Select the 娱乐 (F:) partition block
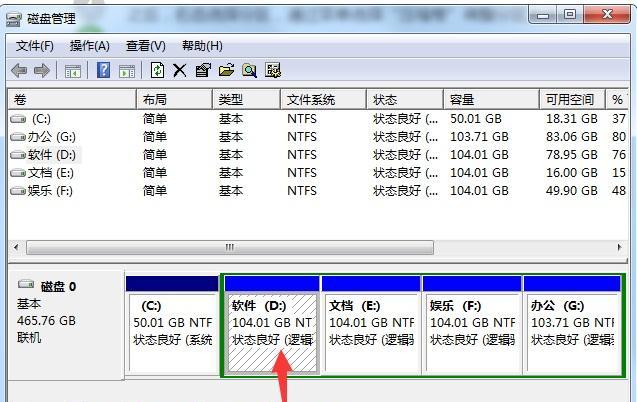This screenshot has height=402, width=637. pos(472,325)
